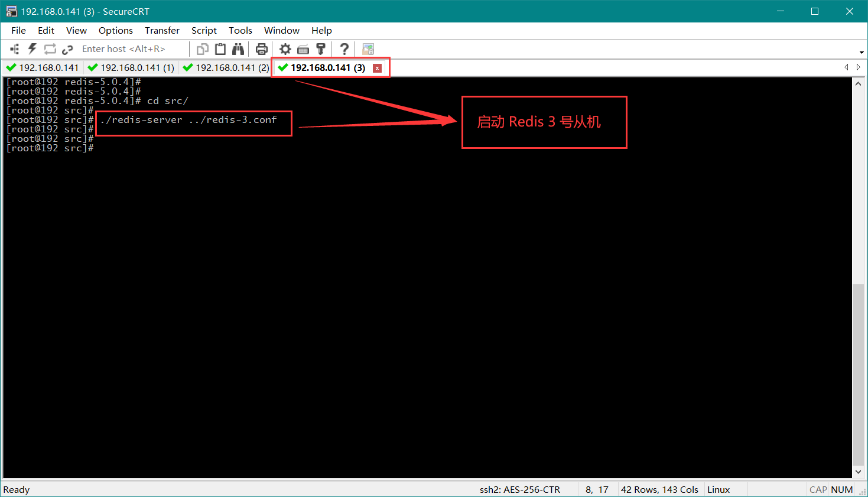Print the terminal screen via the printer icon

tap(261, 48)
